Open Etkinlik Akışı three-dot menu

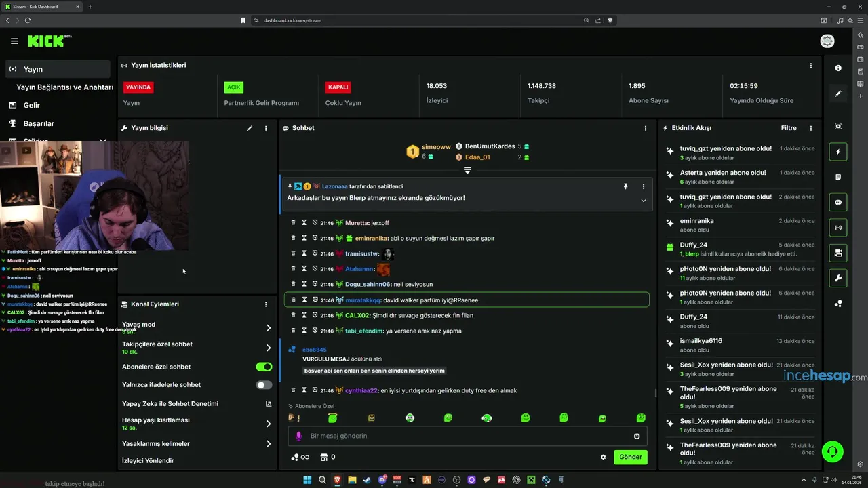coord(811,128)
